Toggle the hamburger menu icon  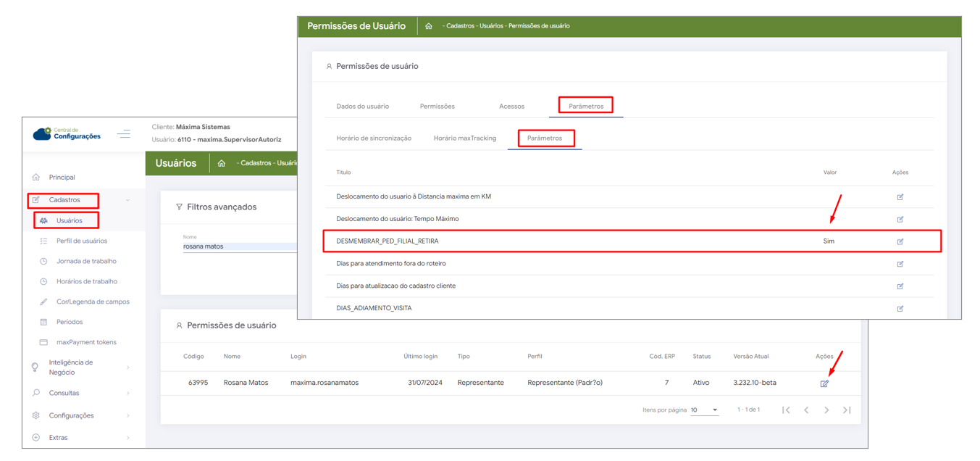(124, 133)
